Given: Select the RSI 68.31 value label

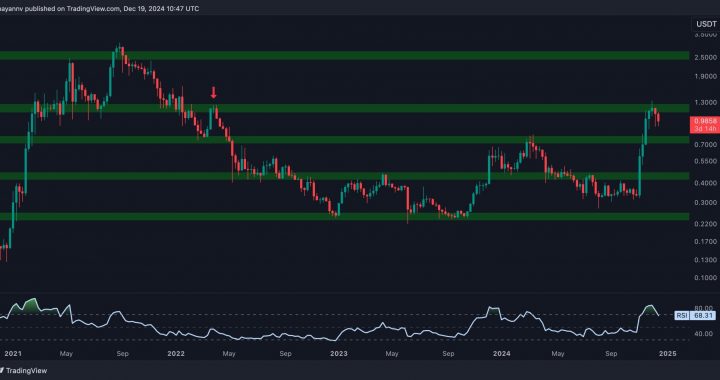Looking at the screenshot, I should point(695,315).
